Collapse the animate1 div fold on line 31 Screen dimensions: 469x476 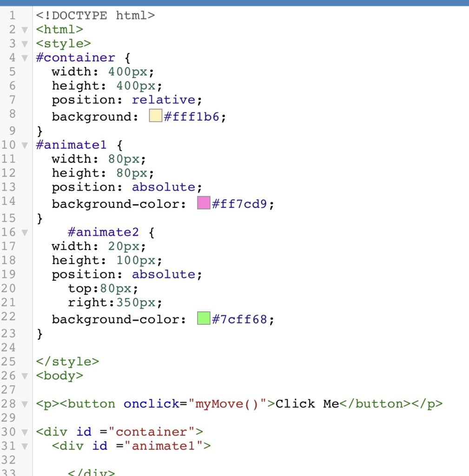(x=25, y=446)
